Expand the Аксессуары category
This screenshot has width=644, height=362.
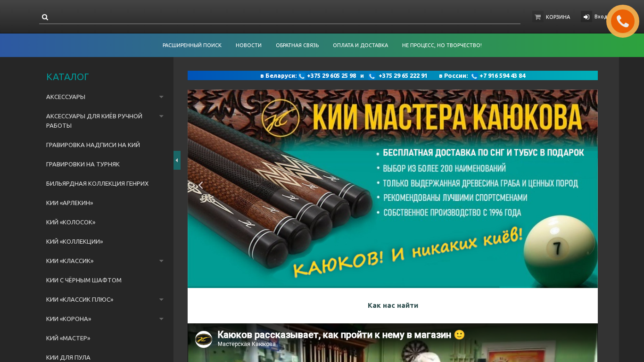[161, 97]
